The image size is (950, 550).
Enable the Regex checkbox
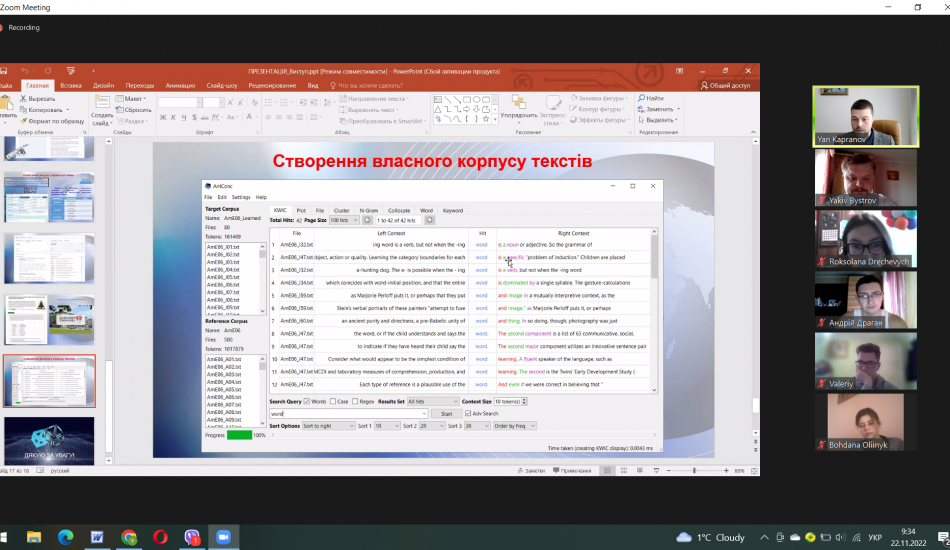(x=356, y=401)
